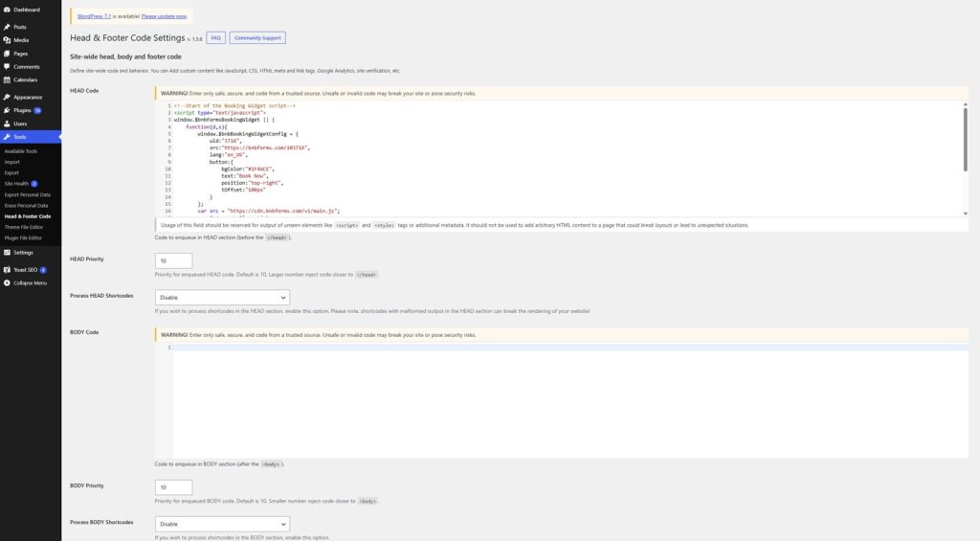Click the Comments bubble icon
Screen dimensions: 980x541
(7, 66)
